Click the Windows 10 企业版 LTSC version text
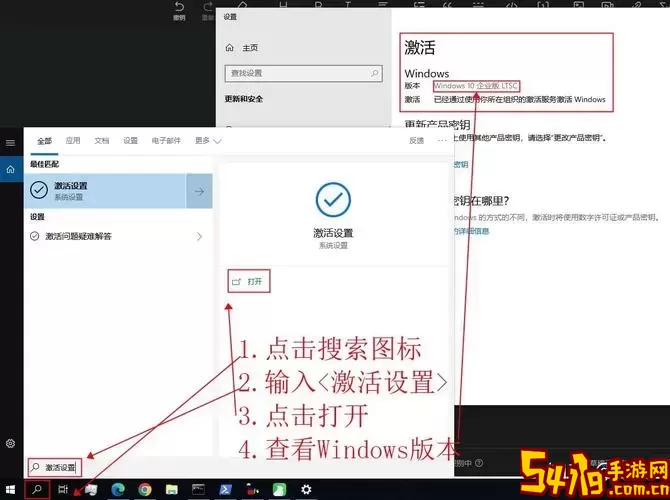Image resolution: width=670 pixels, height=500 pixels. [476, 86]
